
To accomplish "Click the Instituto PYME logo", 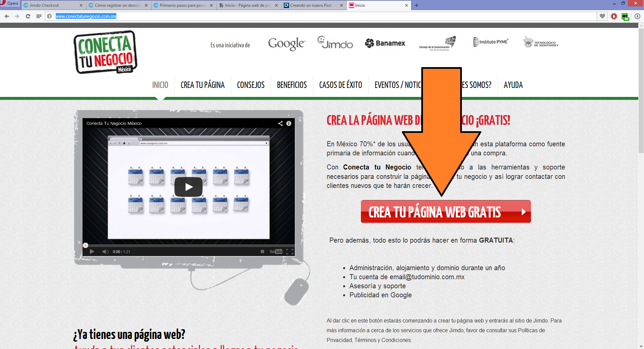I will pos(490,42).
